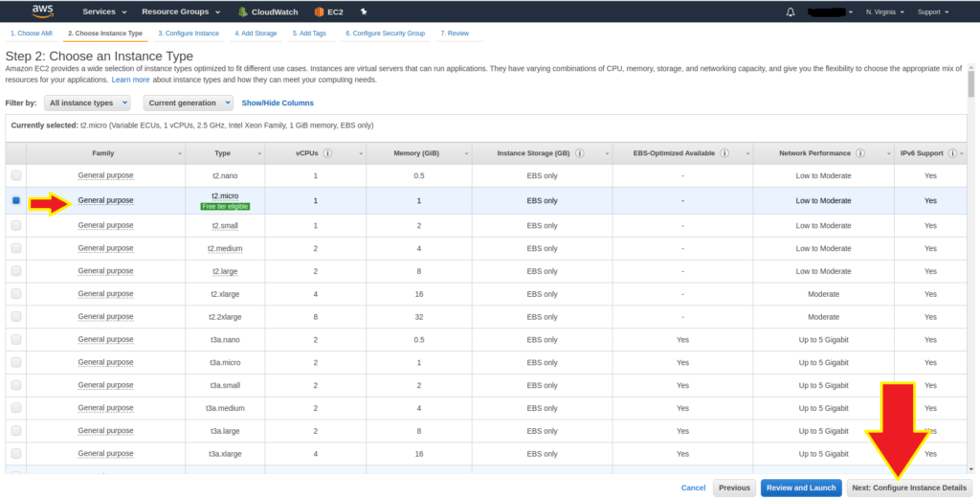Click info icon beside Network Performance header
Screen dimensions: 980x500
tap(860, 153)
